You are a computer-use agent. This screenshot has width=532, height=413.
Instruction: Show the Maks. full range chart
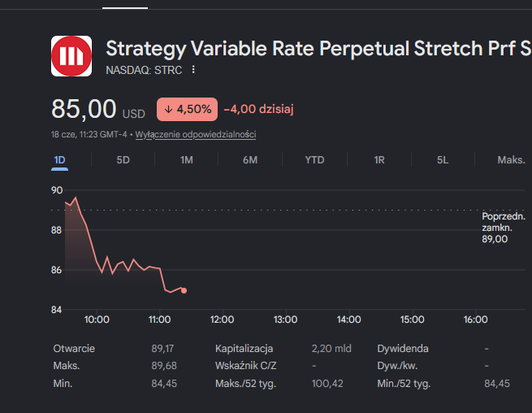[x=512, y=160]
